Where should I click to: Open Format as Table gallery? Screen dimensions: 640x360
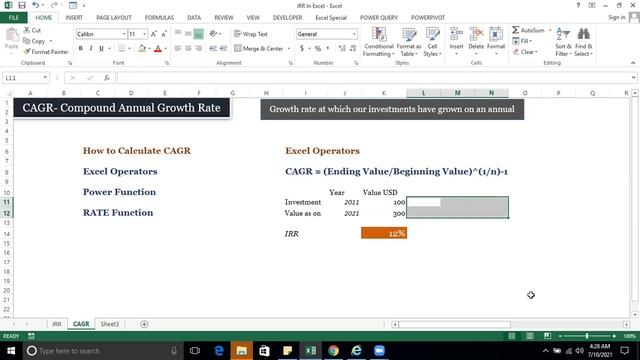click(409, 42)
